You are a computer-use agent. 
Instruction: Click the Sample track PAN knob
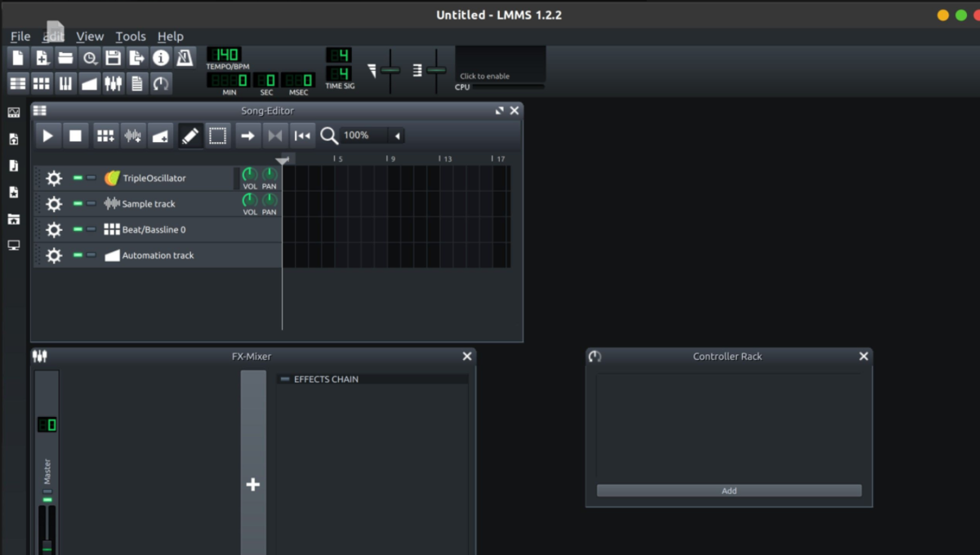pyautogui.click(x=269, y=200)
